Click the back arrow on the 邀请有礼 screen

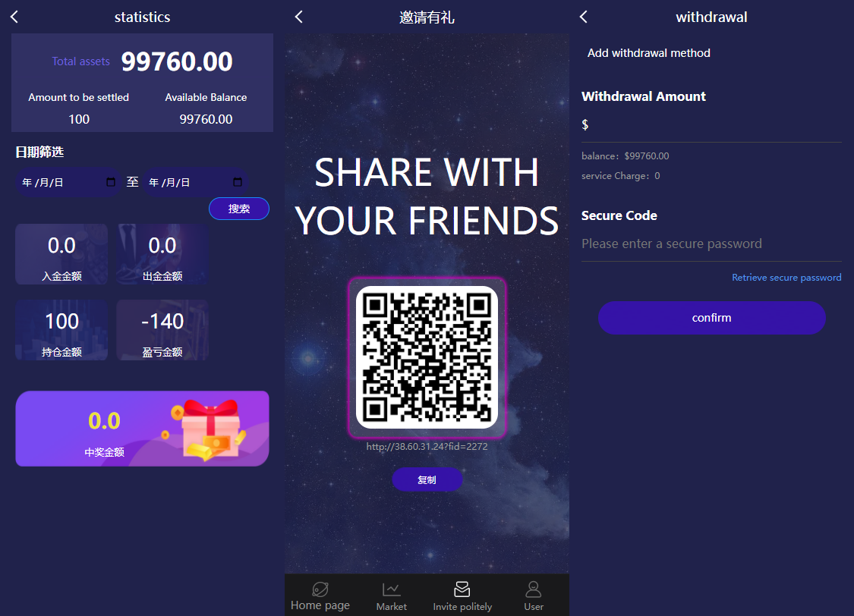pos(299,17)
